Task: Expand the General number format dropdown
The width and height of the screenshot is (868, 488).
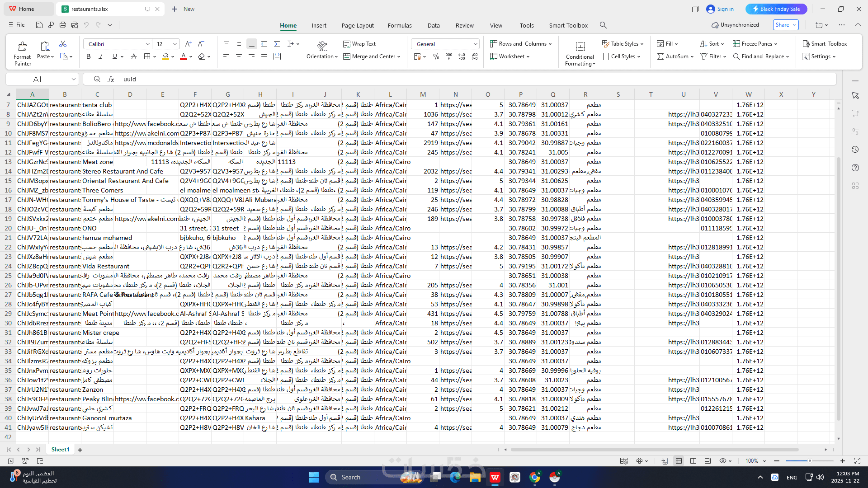Action: click(x=475, y=44)
